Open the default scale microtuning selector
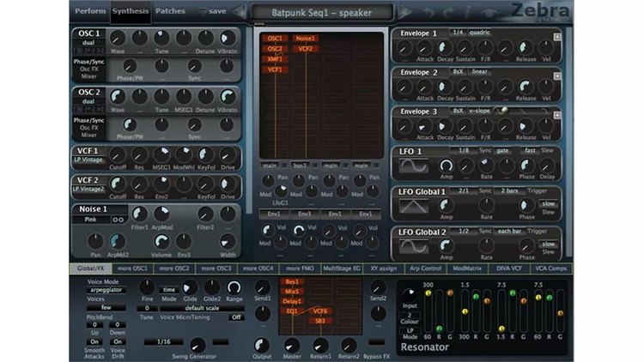The image size is (644, 362). click(x=202, y=308)
